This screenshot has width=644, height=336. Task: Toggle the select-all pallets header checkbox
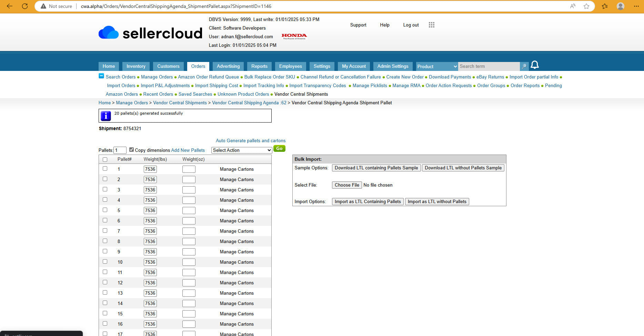(105, 159)
